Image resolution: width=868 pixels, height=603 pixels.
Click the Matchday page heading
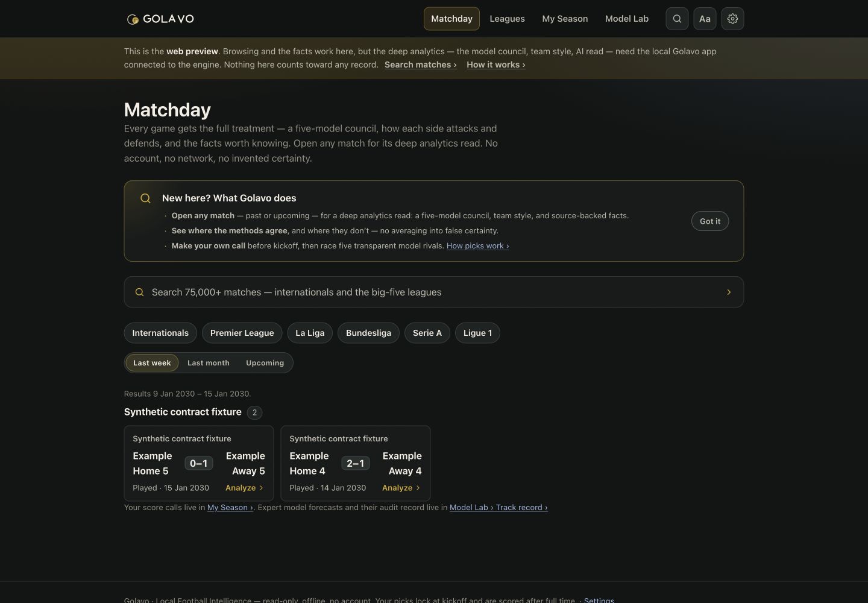coord(168,110)
